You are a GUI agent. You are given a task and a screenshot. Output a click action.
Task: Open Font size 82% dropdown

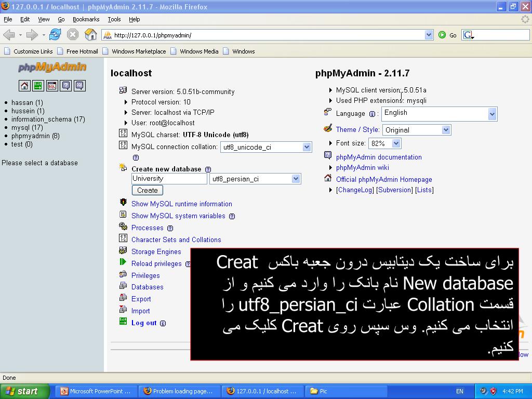tap(396, 143)
